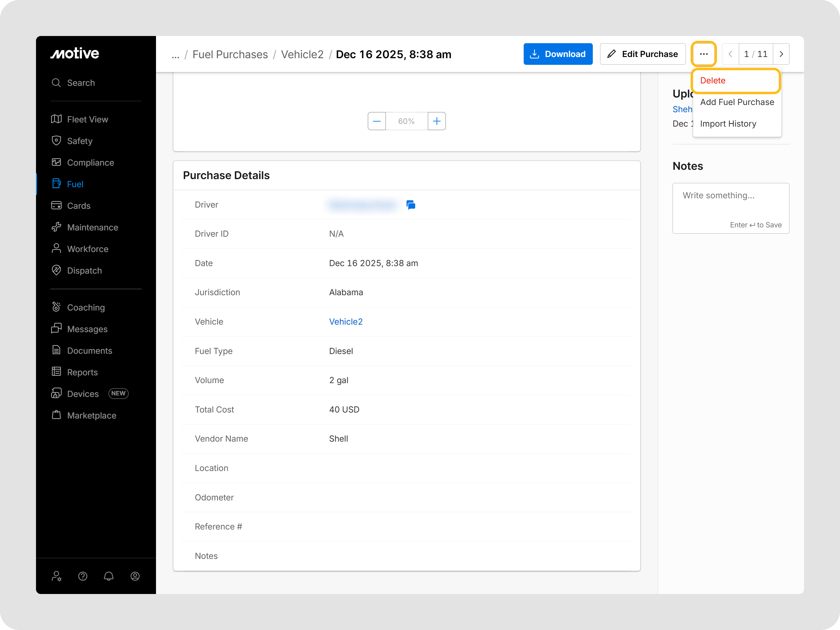Click the Notes text field
Image resolution: width=840 pixels, height=630 pixels.
[730, 203]
